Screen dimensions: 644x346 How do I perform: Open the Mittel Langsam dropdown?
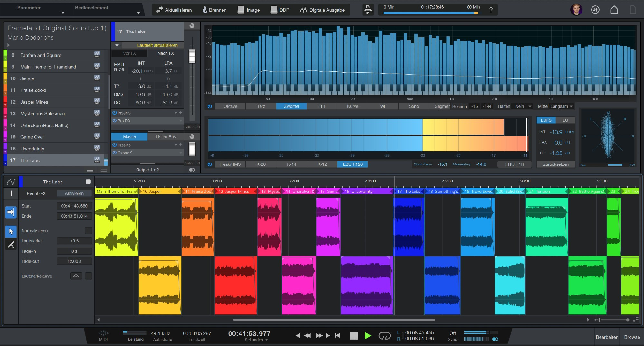point(562,106)
